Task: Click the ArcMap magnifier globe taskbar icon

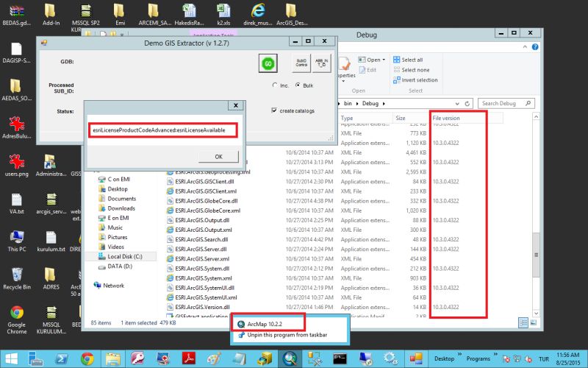Action: coord(290,359)
